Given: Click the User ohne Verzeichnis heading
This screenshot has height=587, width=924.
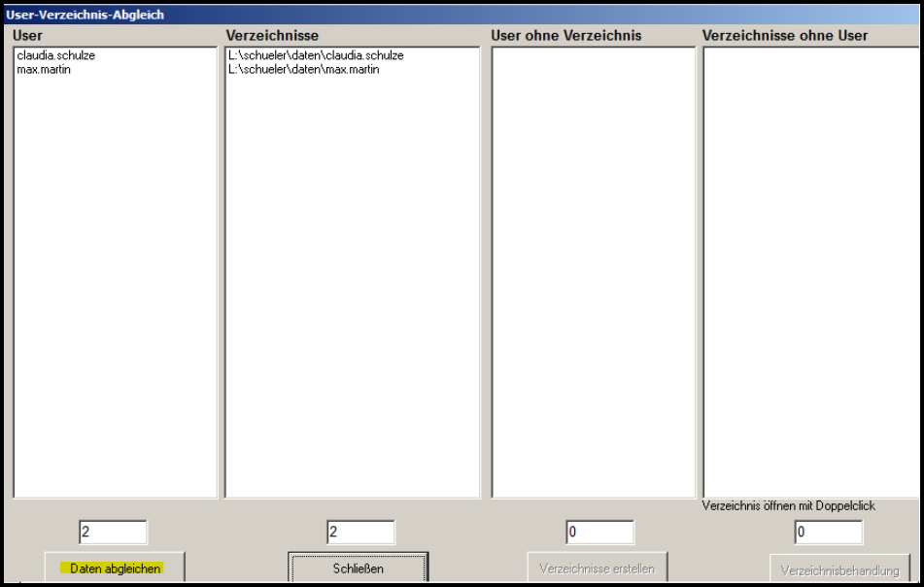Looking at the screenshot, I should (x=565, y=36).
